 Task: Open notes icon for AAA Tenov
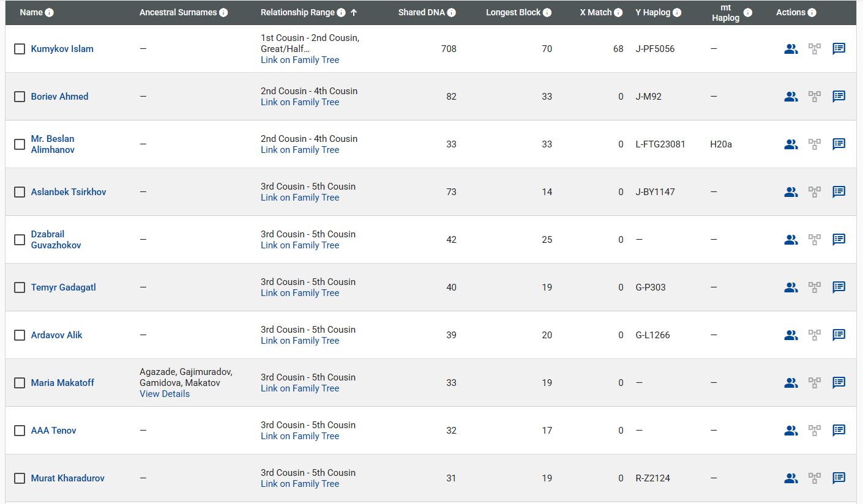(x=839, y=430)
